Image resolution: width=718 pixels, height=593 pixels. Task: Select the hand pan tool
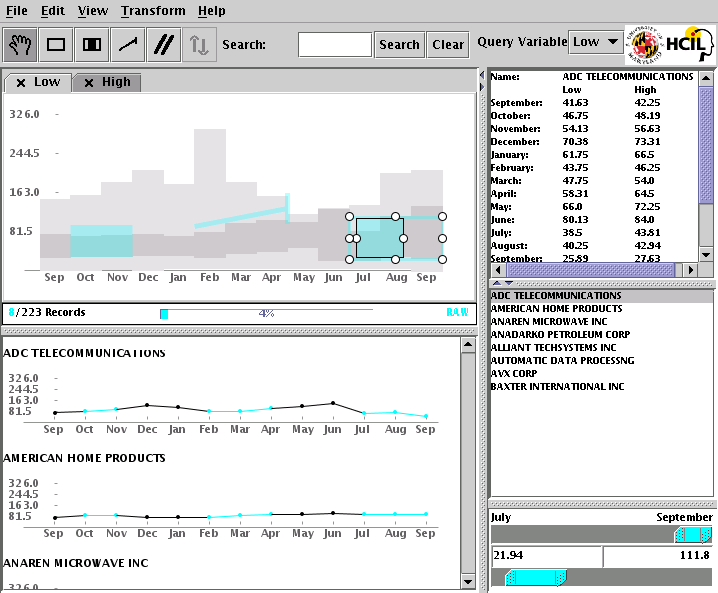pyautogui.click(x=20, y=44)
